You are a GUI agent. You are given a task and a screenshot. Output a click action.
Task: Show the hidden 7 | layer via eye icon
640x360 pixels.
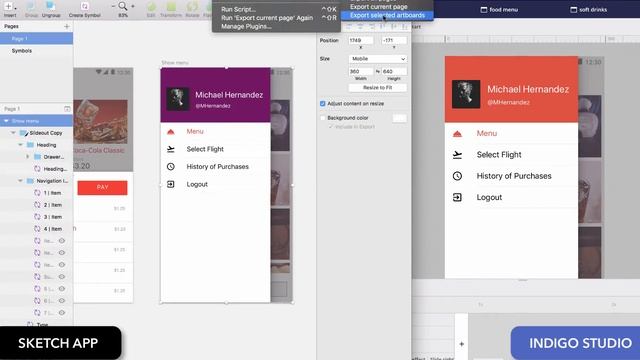(62, 313)
